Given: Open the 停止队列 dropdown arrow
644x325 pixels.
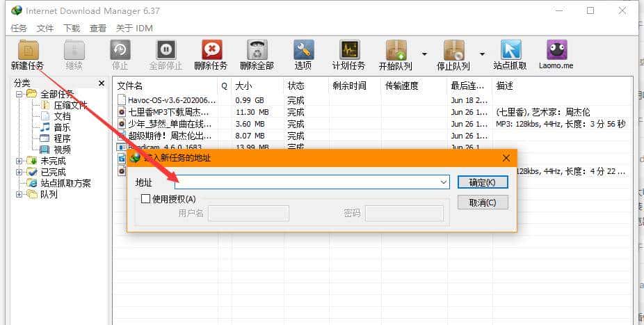Looking at the screenshot, I should point(482,54).
